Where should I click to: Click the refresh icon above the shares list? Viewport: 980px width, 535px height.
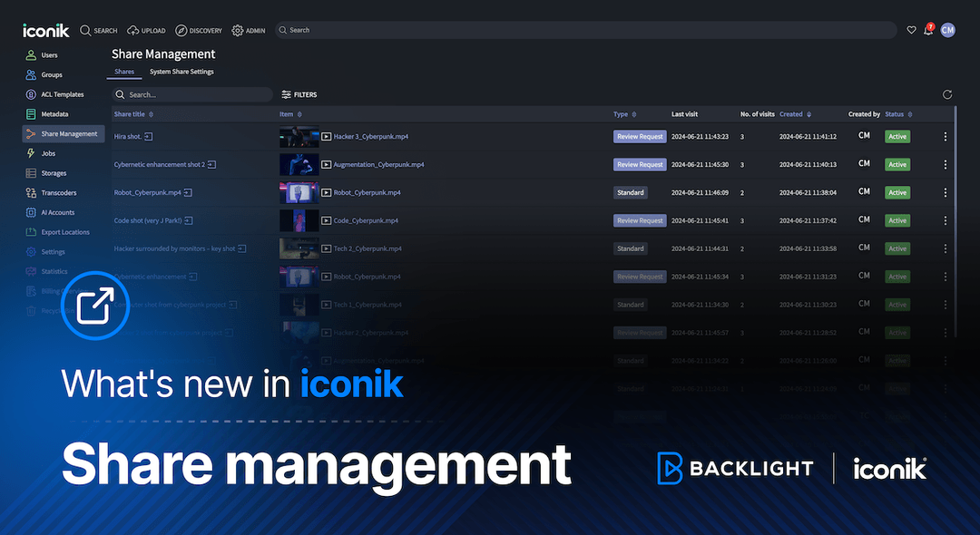click(x=947, y=94)
